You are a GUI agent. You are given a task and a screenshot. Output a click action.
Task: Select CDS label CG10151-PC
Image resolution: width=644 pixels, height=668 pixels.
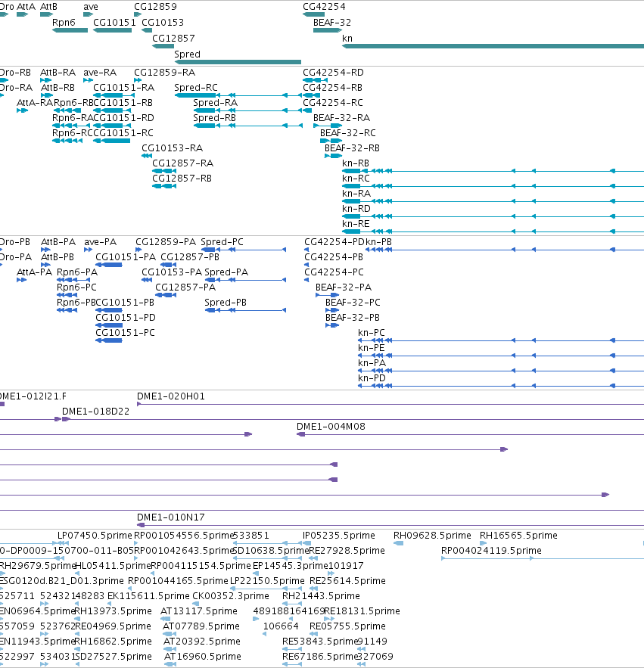(x=126, y=333)
